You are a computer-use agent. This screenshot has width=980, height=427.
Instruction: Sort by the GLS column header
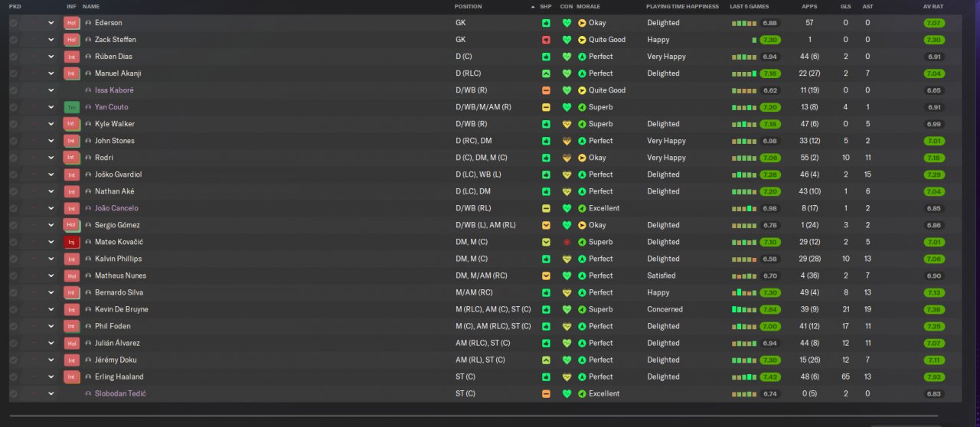[845, 6]
